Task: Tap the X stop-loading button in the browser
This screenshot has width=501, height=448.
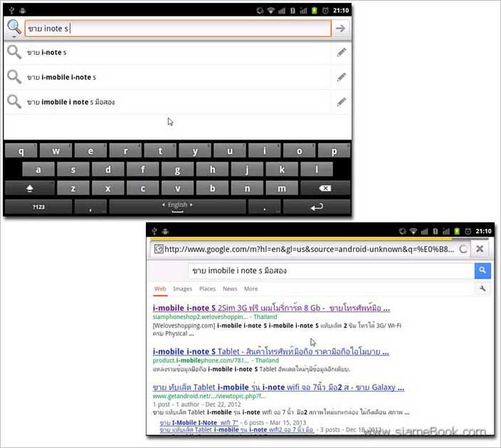Action: coord(480,249)
